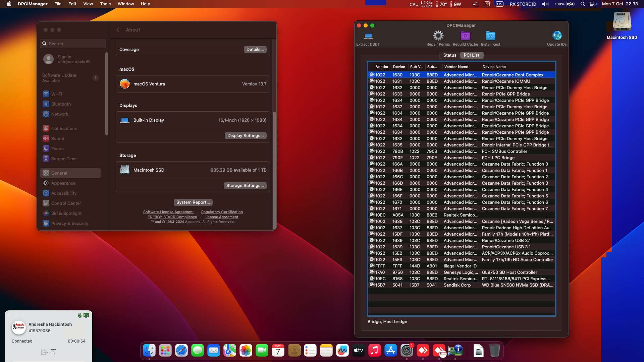Select Bluetooth in Settings sidebar
The image size is (644, 362).
[x=70, y=104]
